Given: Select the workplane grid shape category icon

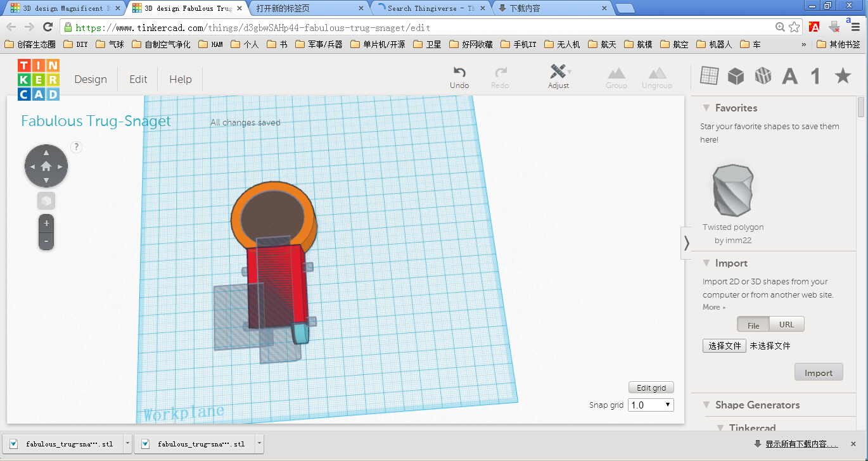Looking at the screenshot, I should click(709, 76).
